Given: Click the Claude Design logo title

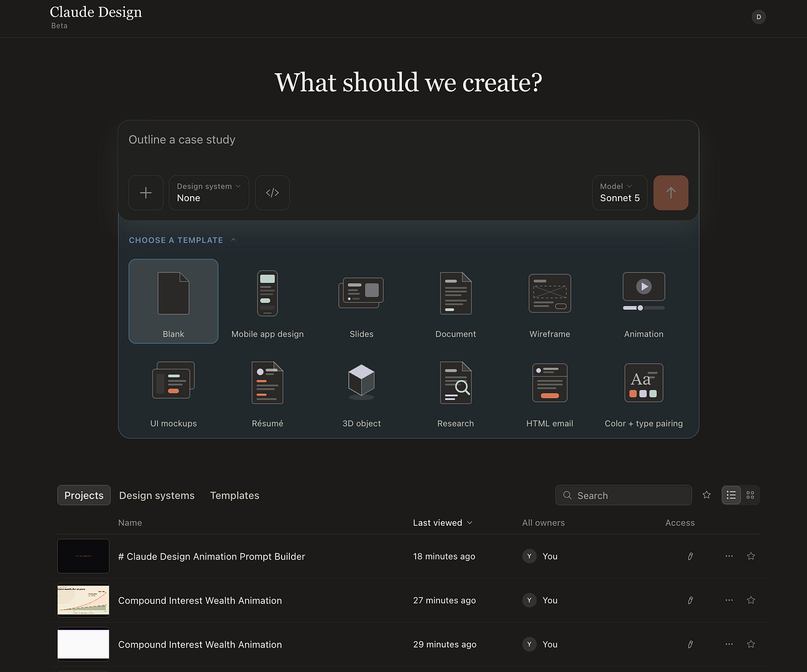Looking at the screenshot, I should point(96,12).
